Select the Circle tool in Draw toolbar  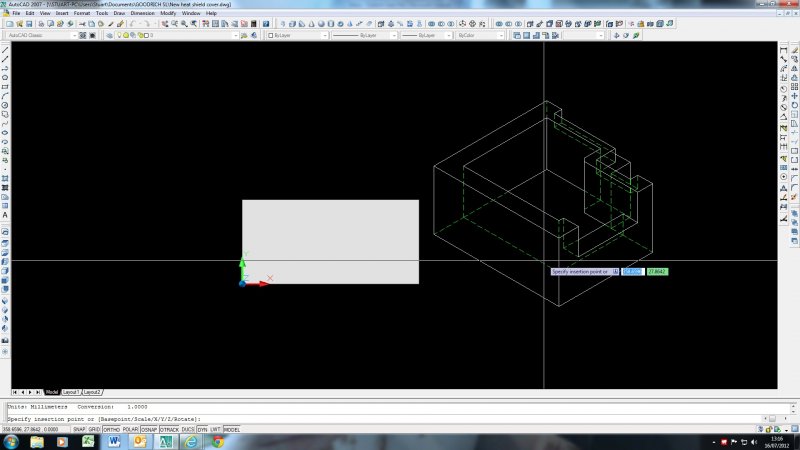(x=6, y=104)
